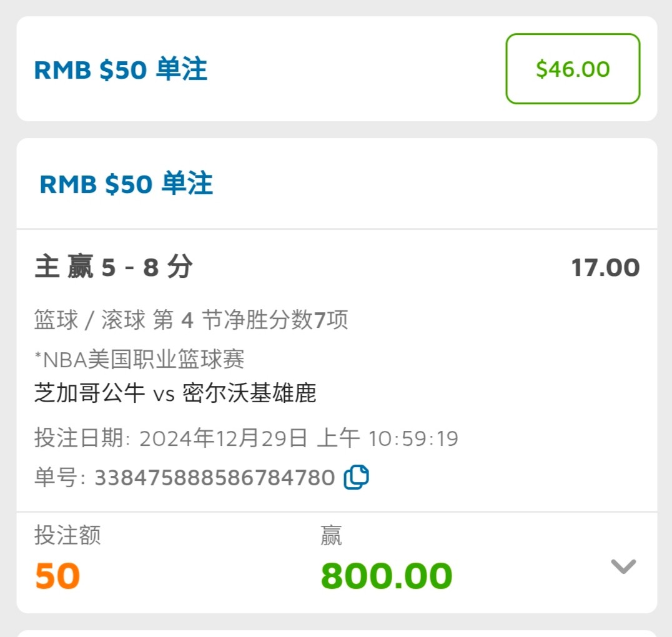The image size is (672, 637).
Task: Select the second RMB $50 单注 header
Action: [x=126, y=184]
